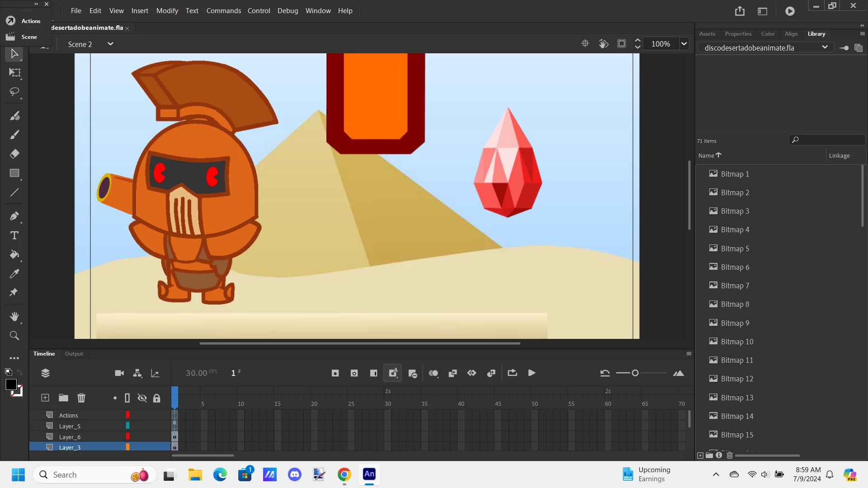Select the Lasso tool

[x=14, y=92]
